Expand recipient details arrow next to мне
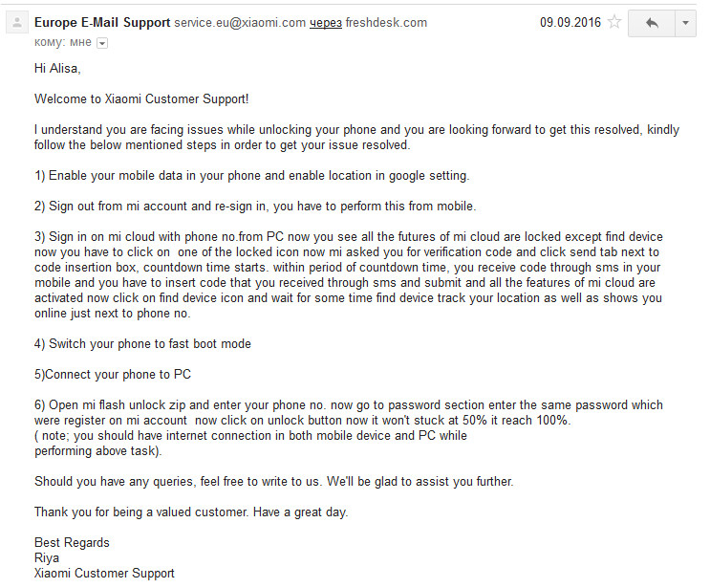710x588 pixels. pyautogui.click(x=102, y=43)
